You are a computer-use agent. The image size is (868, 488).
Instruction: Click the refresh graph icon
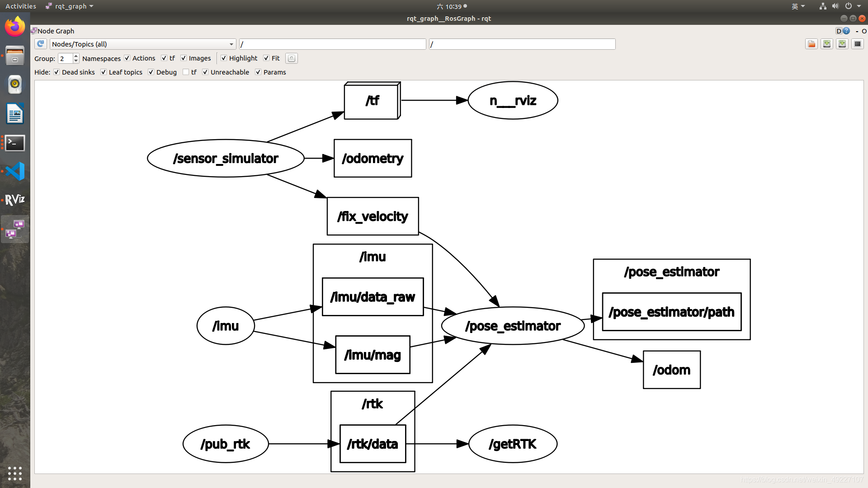tap(40, 44)
